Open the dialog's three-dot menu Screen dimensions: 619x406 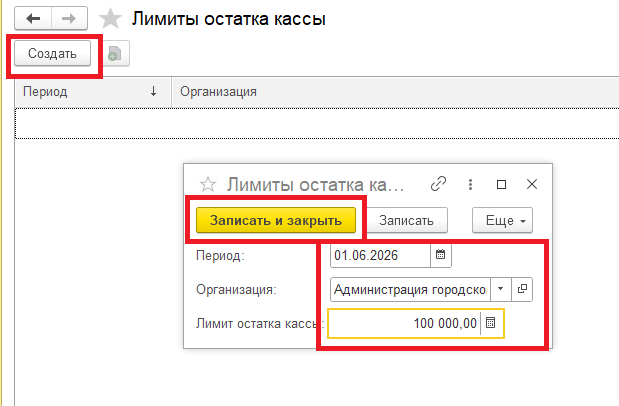click(470, 184)
